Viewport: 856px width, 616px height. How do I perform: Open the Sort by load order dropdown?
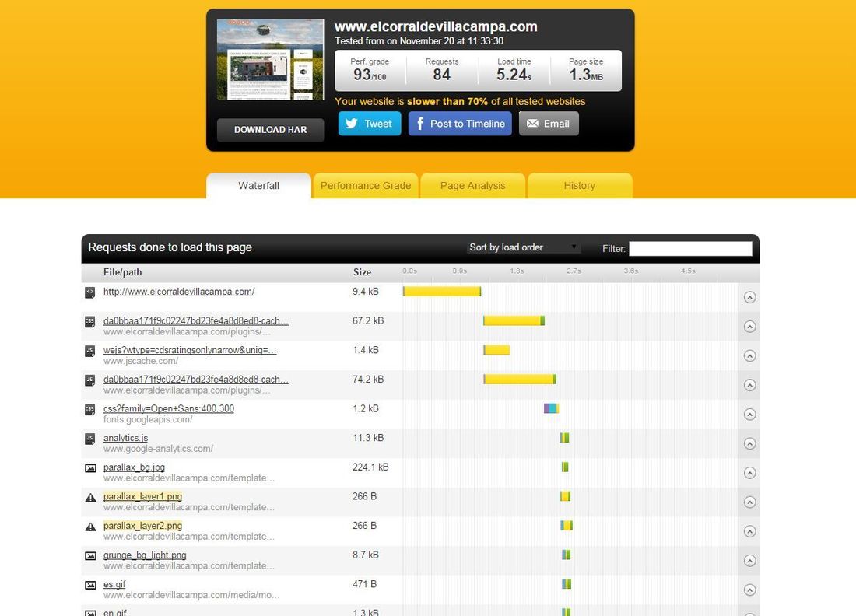(x=523, y=247)
